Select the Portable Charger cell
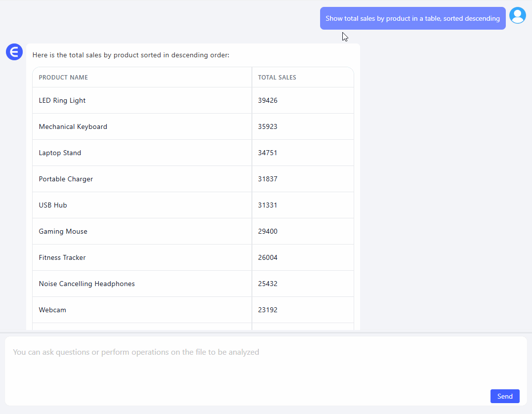The image size is (532, 414). click(x=66, y=179)
